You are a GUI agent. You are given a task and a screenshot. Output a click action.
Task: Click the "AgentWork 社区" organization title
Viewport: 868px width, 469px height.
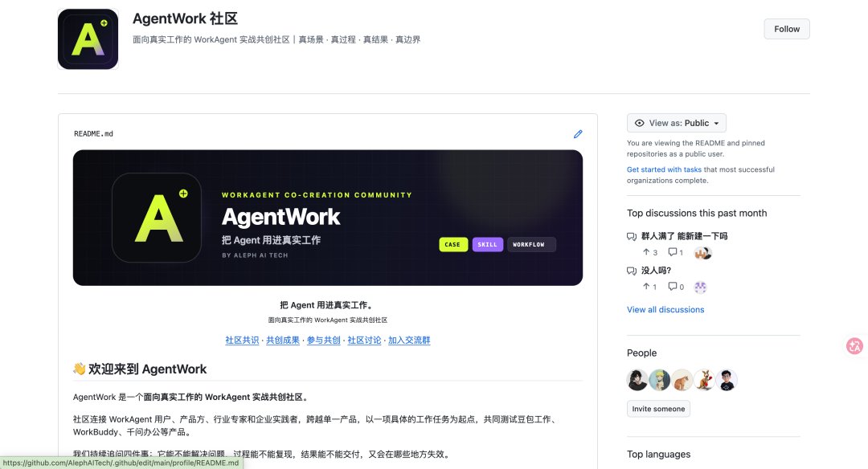tap(185, 18)
